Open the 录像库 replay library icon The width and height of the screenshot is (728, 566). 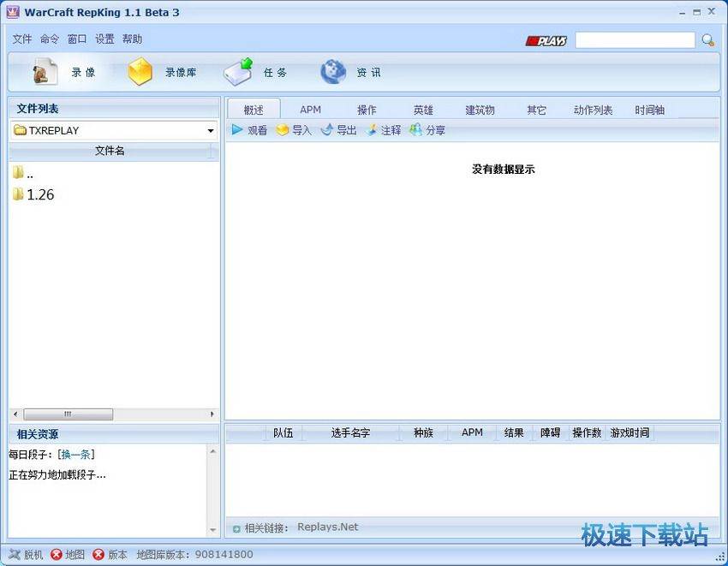140,71
